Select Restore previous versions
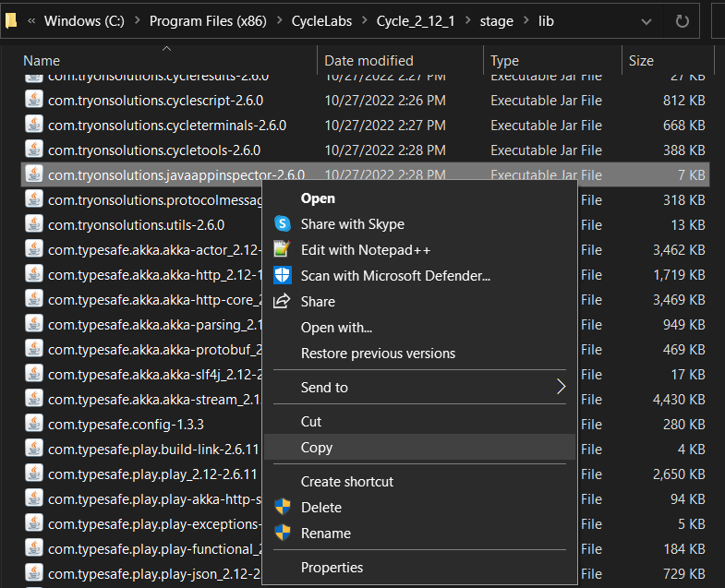The width and height of the screenshot is (725, 588). (419, 354)
